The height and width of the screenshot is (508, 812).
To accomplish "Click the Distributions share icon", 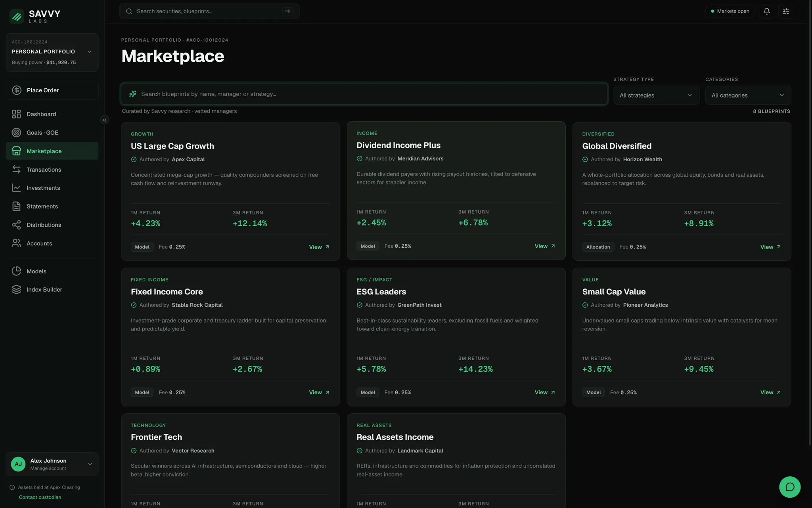I will click(x=16, y=225).
